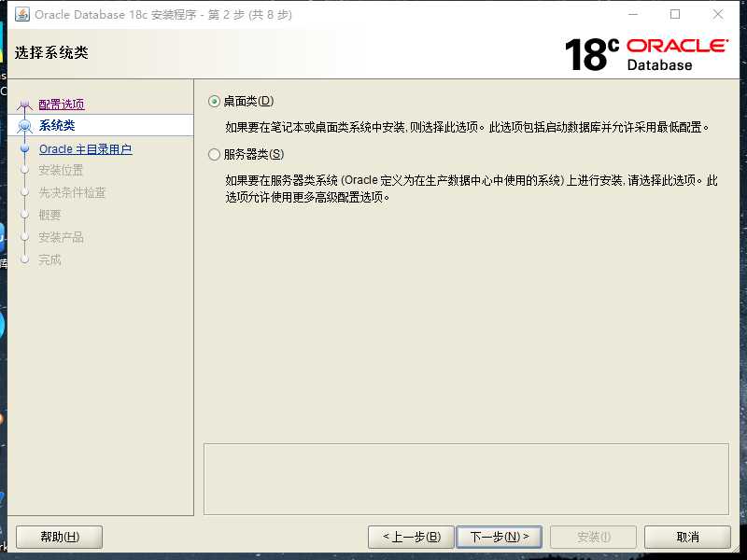Viewport: 747px width, 560px height.
Task: Click the desktop class description text
Action: pos(468,127)
